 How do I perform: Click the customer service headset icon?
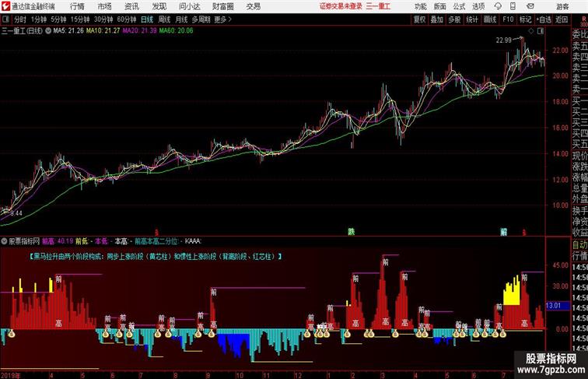pyautogui.click(x=498, y=6)
